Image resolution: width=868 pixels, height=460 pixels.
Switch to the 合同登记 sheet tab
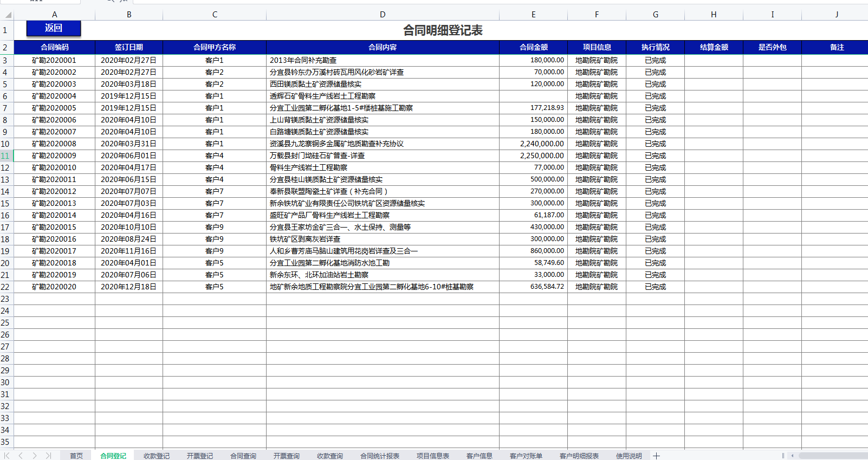tap(113, 456)
